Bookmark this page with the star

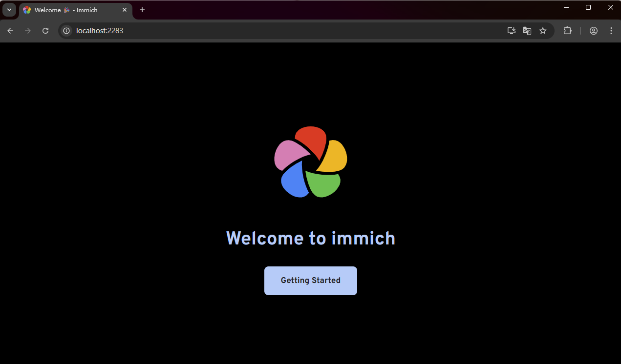(x=543, y=31)
